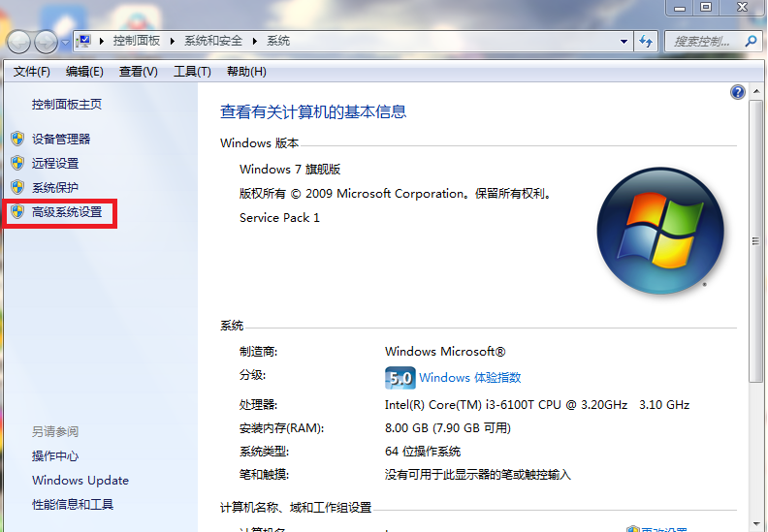Click shield icon beside 高级系统设置
This screenshot has height=532, width=768.
point(17,211)
